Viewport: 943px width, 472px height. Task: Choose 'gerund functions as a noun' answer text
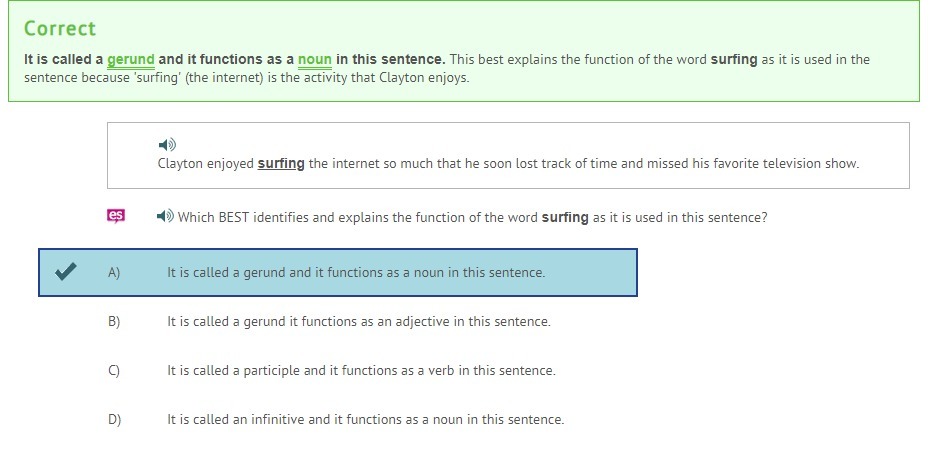[356, 273]
